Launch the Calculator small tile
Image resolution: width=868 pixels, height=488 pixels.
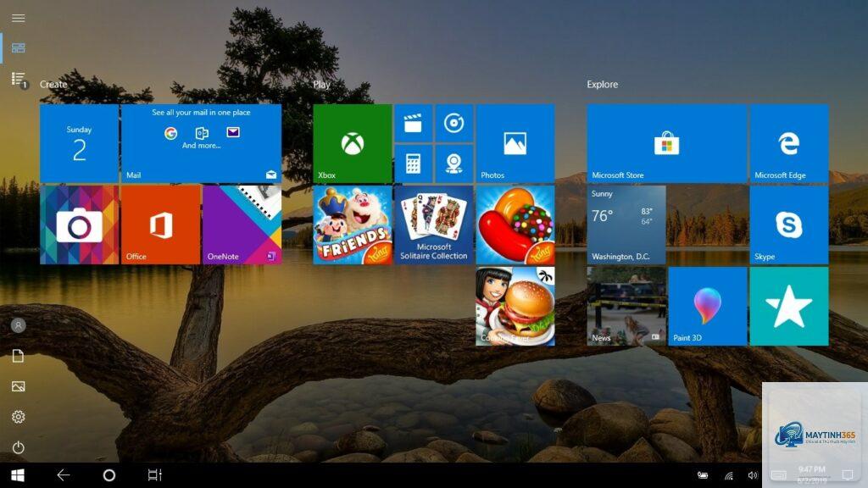click(414, 164)
